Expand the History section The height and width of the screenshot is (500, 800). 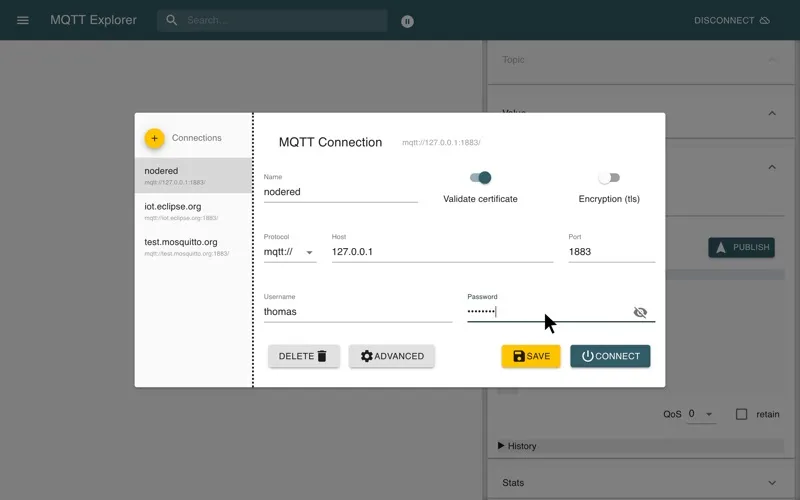click(x=641, y=446)
